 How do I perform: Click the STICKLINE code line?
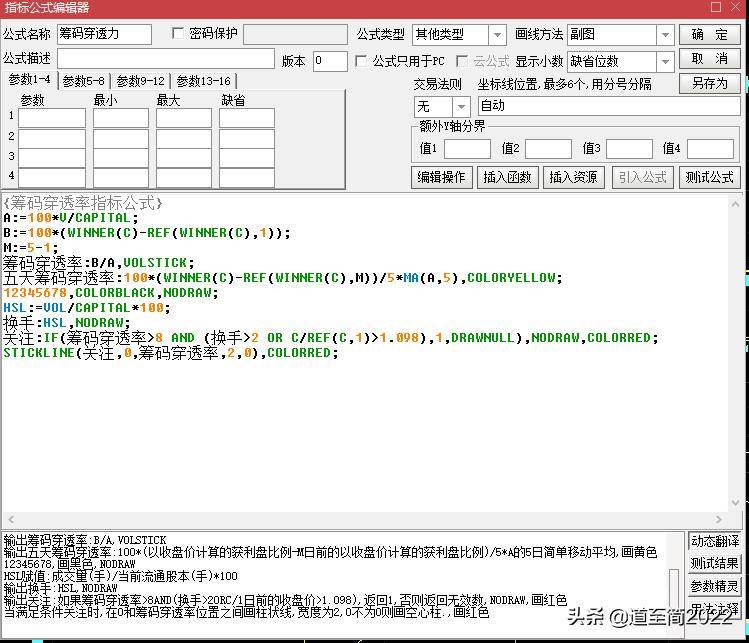(x=171, y=354)
